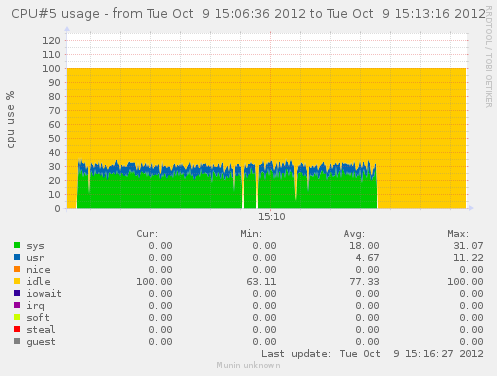Click the Avg column header
This screenshot has width=497, height=376.
tap(354, 234)
